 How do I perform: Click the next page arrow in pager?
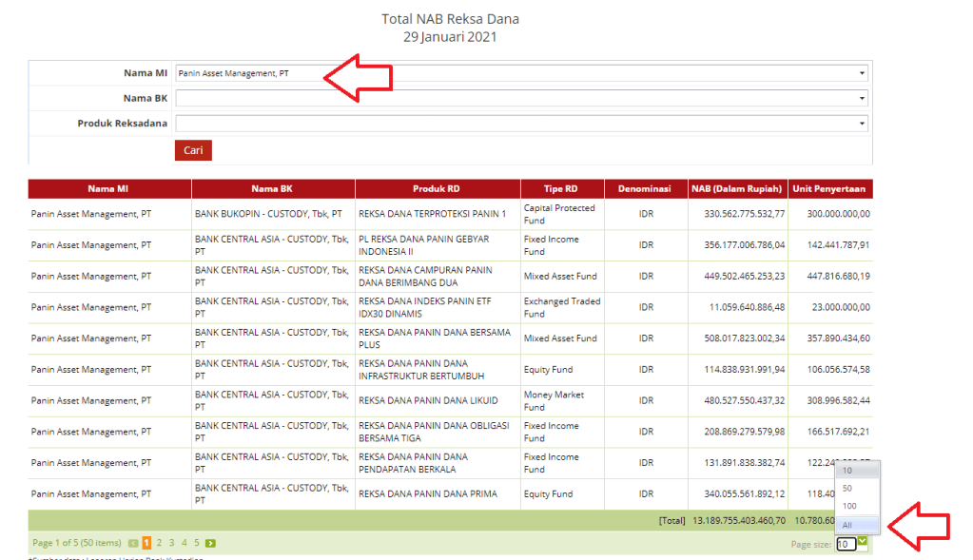click(x=210, y=544)
